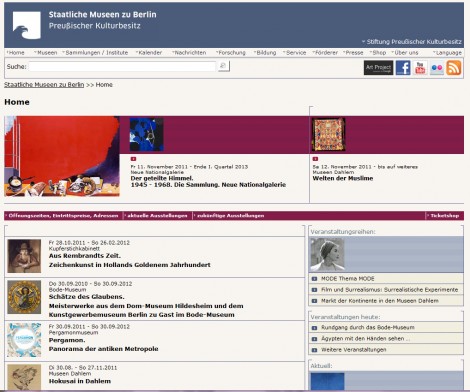
Task: Click arrow icon above Der geteilte Himmel date
Action: [x=133, y=159]
